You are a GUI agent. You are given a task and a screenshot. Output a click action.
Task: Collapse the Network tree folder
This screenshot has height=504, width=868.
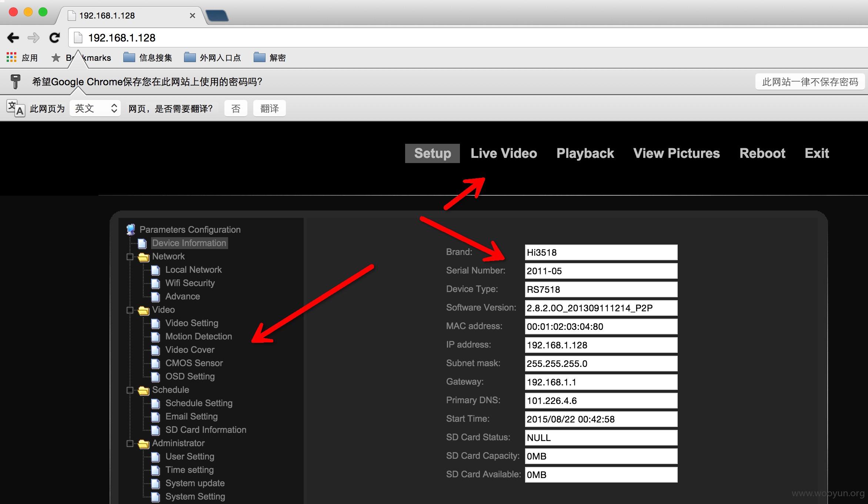pos(130,257)
